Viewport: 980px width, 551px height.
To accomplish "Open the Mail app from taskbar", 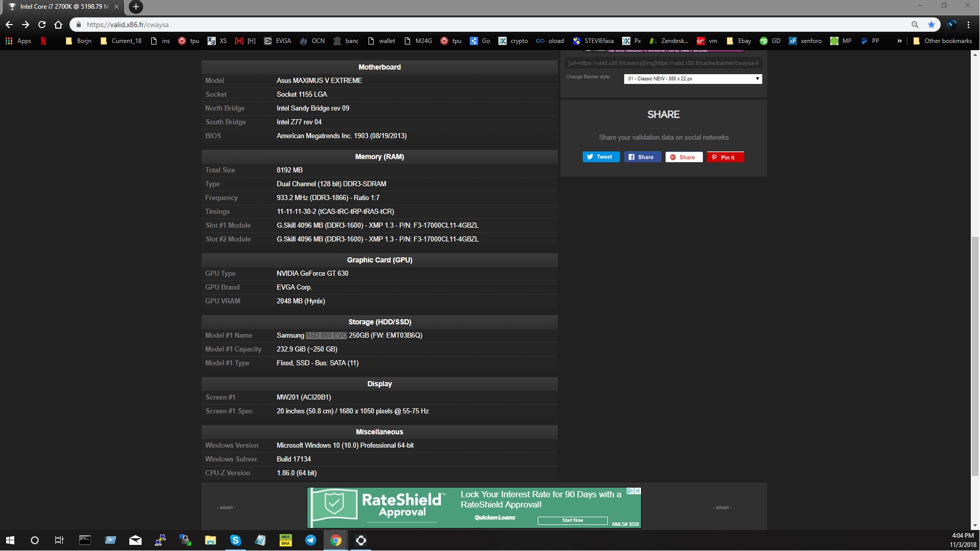I will [x=135, y=540].
